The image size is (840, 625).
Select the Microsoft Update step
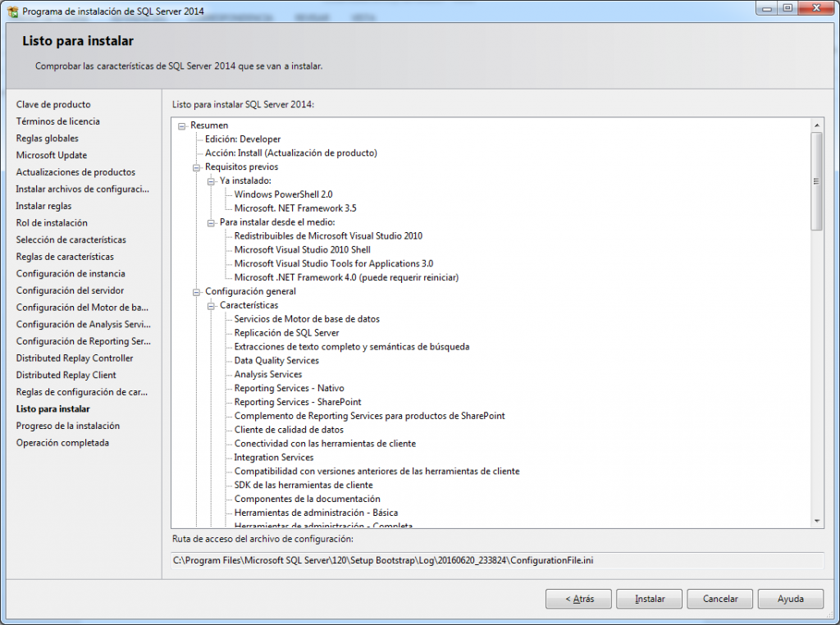click(x=52, y=155)
